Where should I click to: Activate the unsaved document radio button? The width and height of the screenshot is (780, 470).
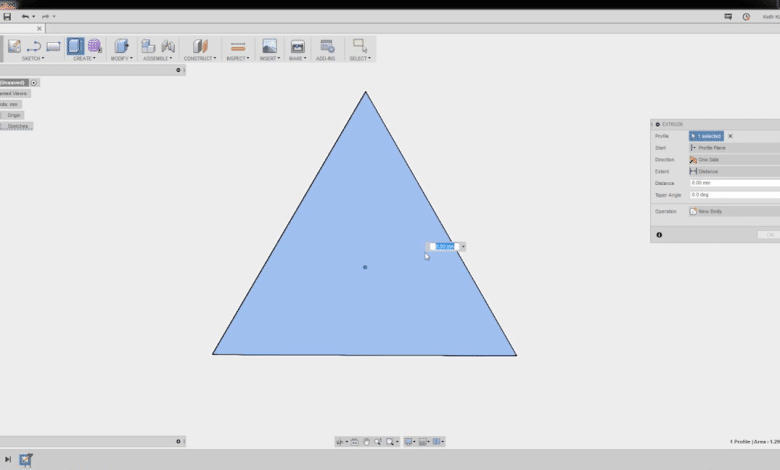pos(34,83)
